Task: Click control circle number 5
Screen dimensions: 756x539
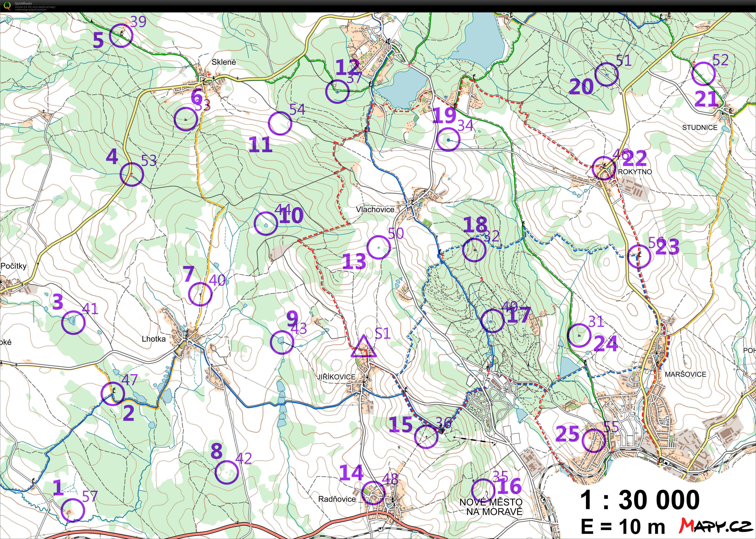Action: [121, 35]
